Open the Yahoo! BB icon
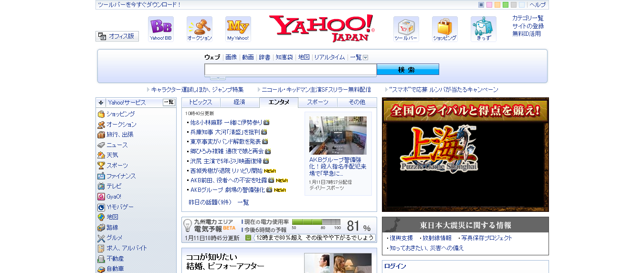 pos(160,29)
